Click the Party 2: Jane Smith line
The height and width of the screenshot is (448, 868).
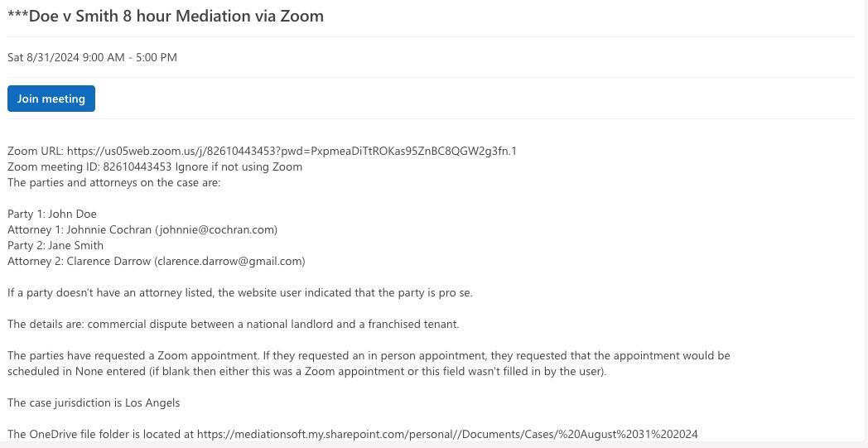coord(55,245)
